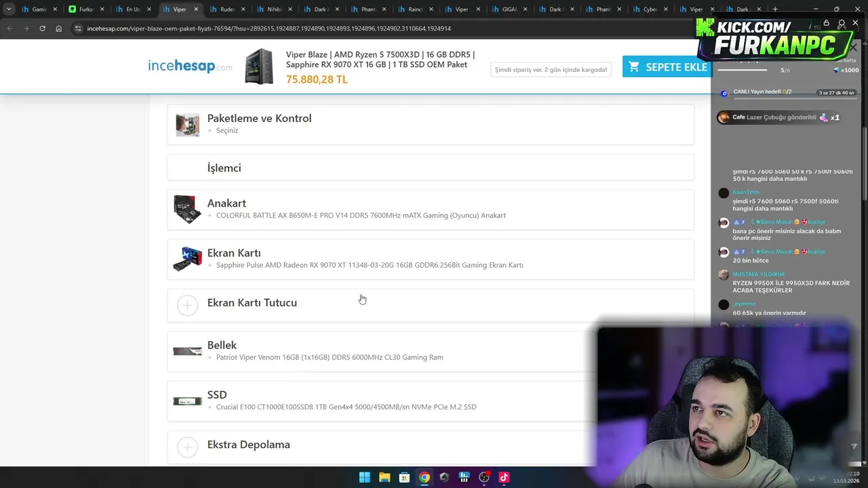The width and height of the screenshot is (868, 488).
Task: Click the Kaan1mm username in chat
Action: [x=746, y=192]
